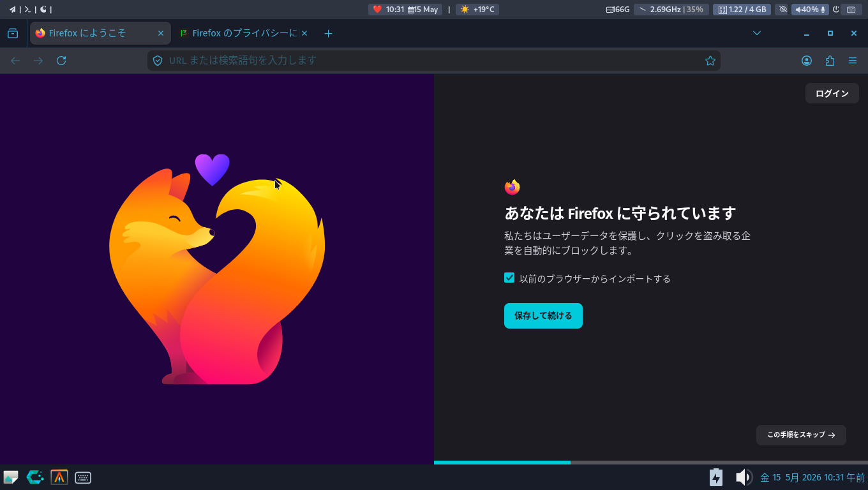Open a new tab with plus button
Viewport: 868px width, 490px height.
[x=328, y=33]
